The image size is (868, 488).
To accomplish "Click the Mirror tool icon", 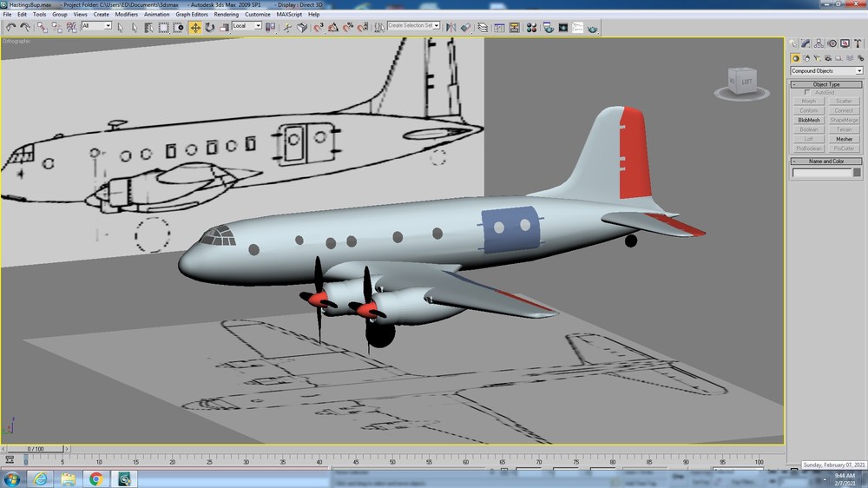I will click(451, 27).
